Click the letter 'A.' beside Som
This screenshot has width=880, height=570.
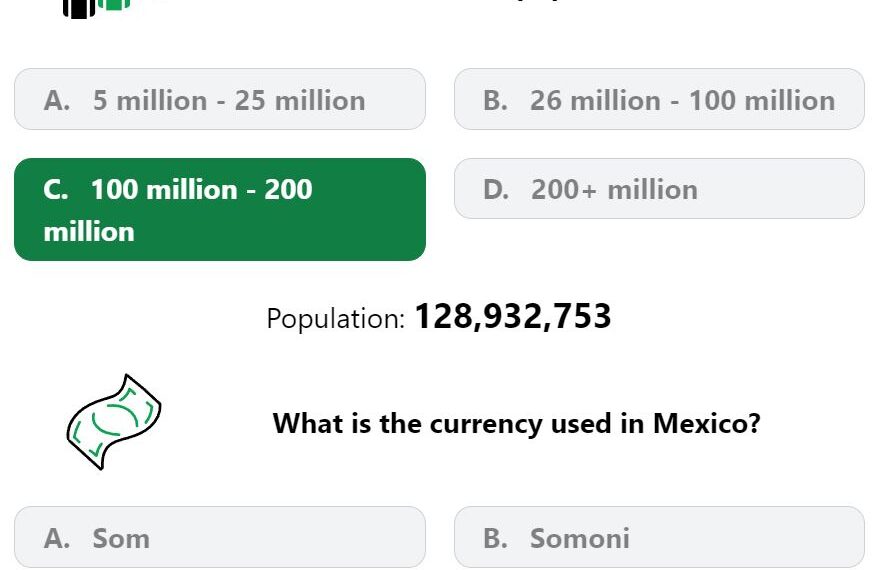(x=57, y=539)
